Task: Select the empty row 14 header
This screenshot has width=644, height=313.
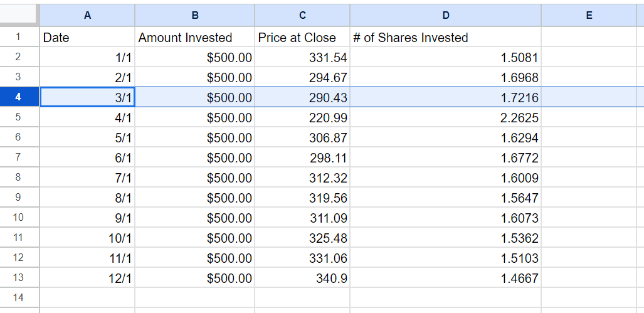Action: point(19,298)
